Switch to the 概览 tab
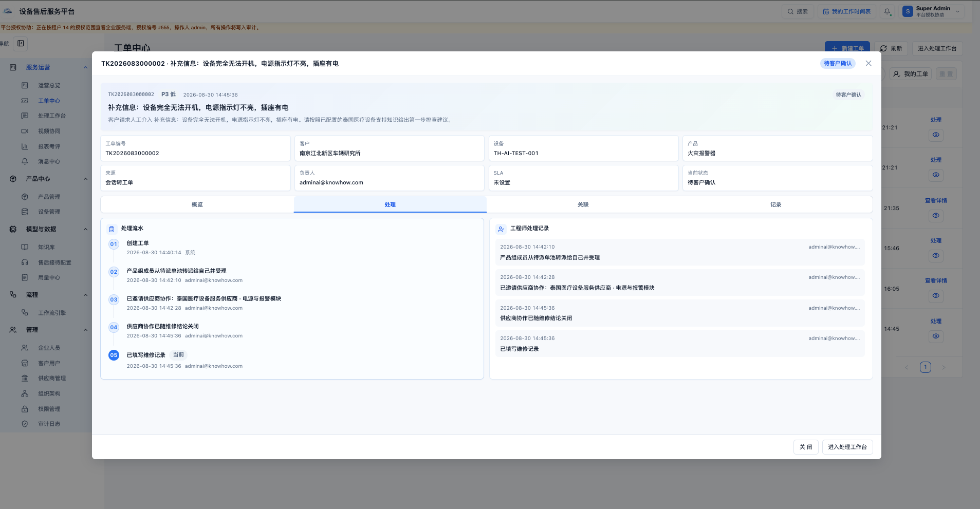 pyautogui.click(x=197, y=204)
